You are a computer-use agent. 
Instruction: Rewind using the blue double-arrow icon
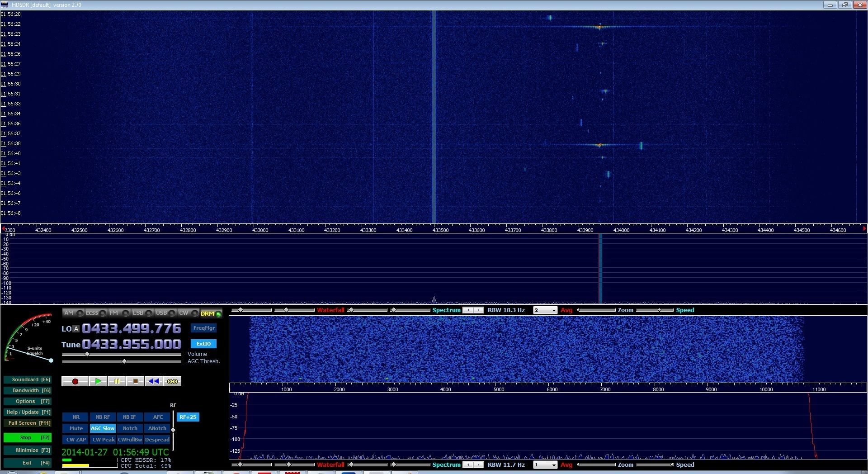(154, 381)
